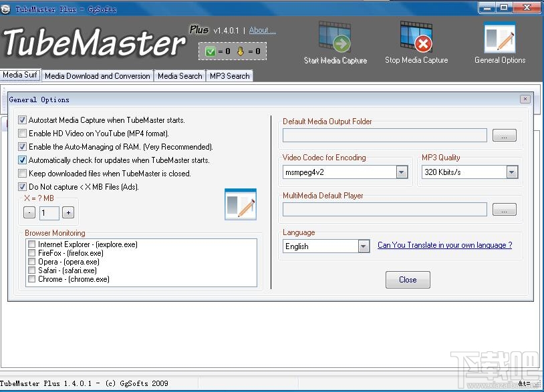Toggle Autostart Media Capture checkbox
This screenshot has width=544, height=392.
(x=22, y=120)
